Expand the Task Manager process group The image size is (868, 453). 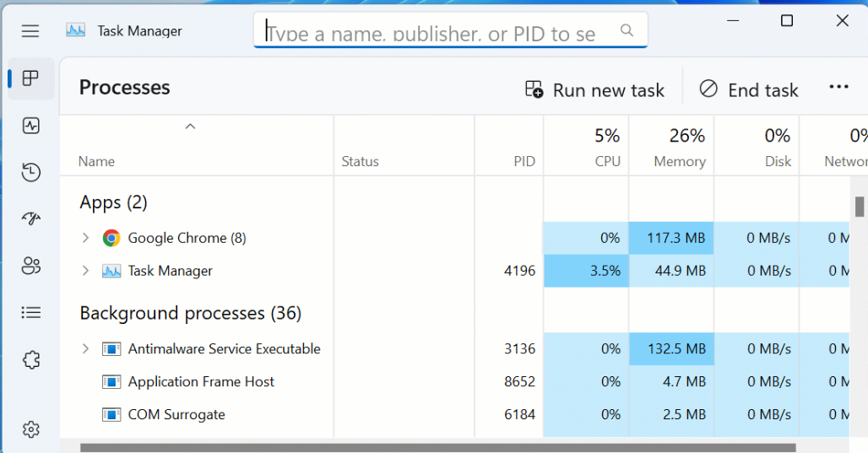pos(85,271)
